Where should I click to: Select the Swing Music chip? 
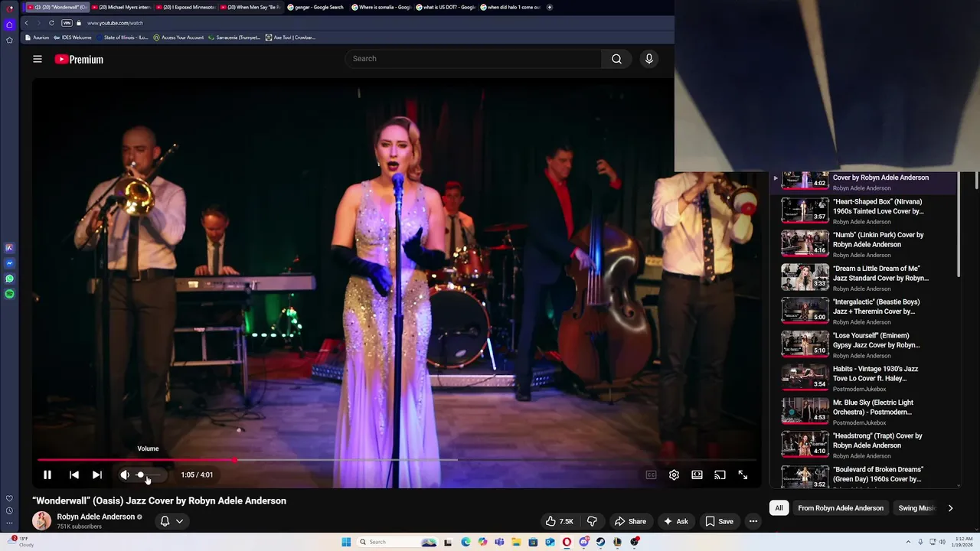coord(917,508)
